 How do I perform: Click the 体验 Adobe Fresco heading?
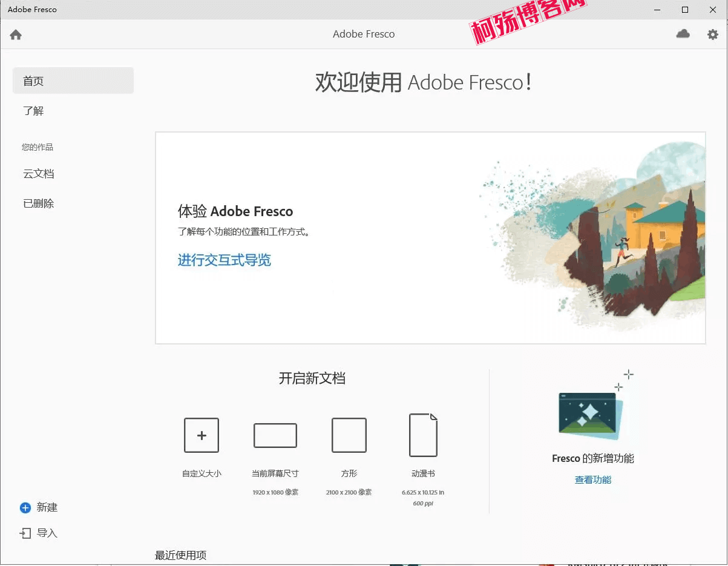click(235, 211)
